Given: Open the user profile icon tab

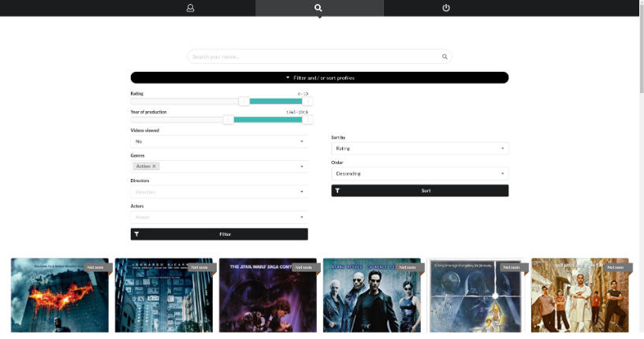Looking at the screenshot, I should [190, 8].
